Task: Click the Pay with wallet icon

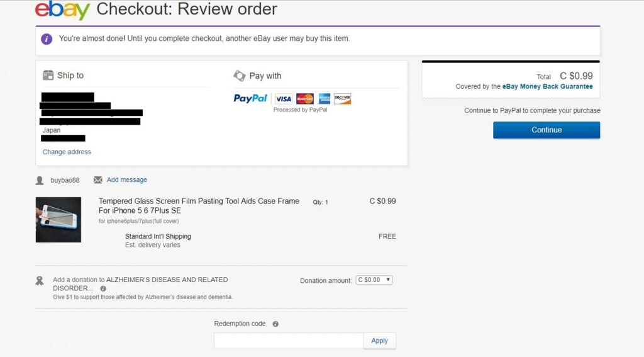Action: point(240,76)
